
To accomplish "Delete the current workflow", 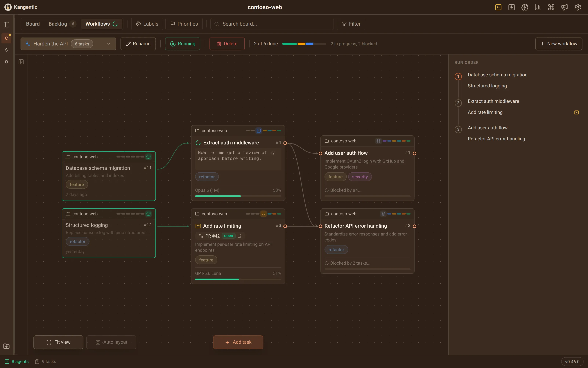I will click(x=227, y=44).
